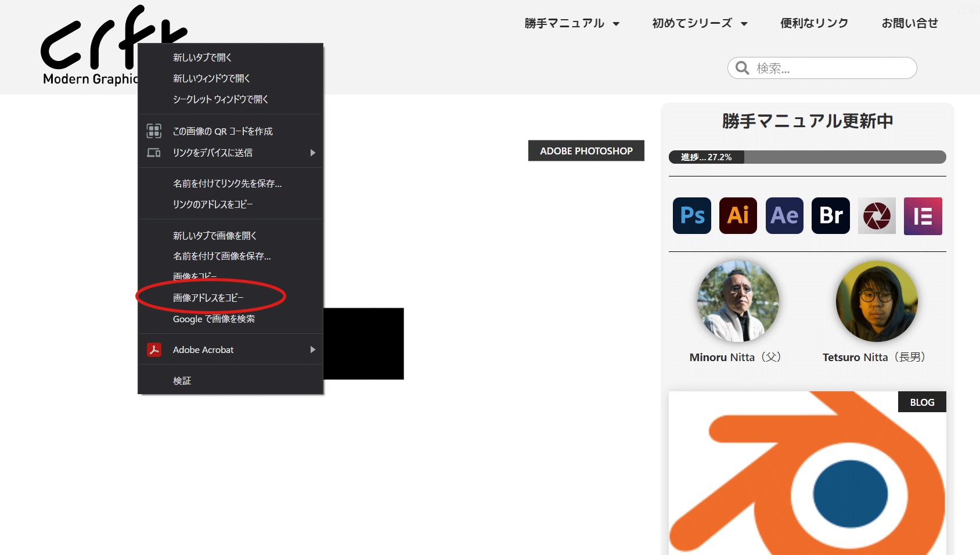The height and width of the screenshot is (555, 980).
Task: Click Tetsuro Nitta's round portrait photo
Action: [x=877, y=301]
